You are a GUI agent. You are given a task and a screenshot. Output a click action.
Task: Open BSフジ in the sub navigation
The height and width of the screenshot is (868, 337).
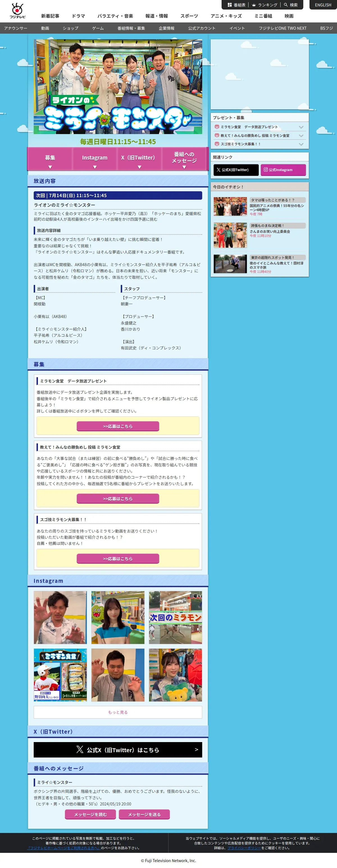[x=327, y=28]
